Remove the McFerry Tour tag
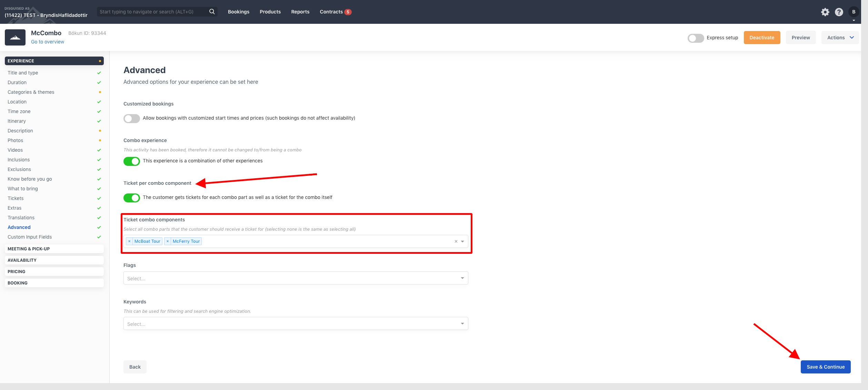 coord(168,241)
